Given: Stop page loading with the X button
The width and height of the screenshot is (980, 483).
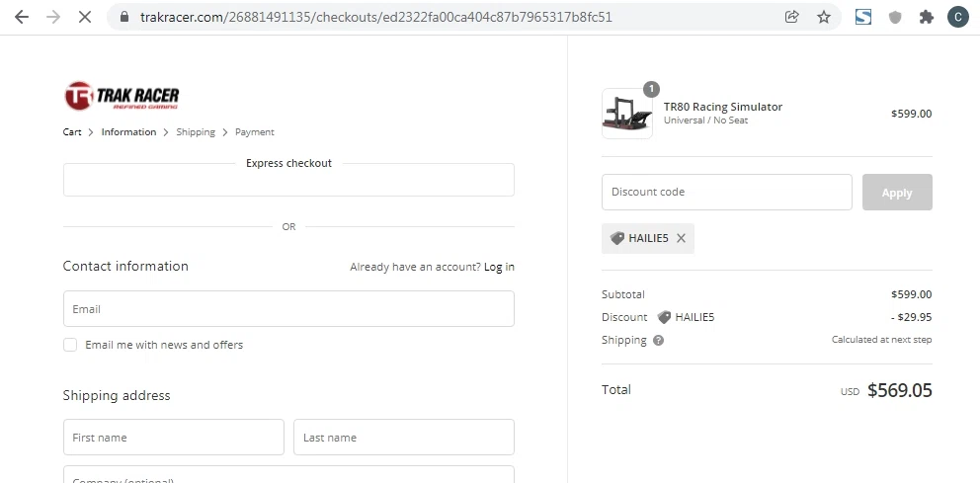Looking at the screenshot, I should pos(85,17).
